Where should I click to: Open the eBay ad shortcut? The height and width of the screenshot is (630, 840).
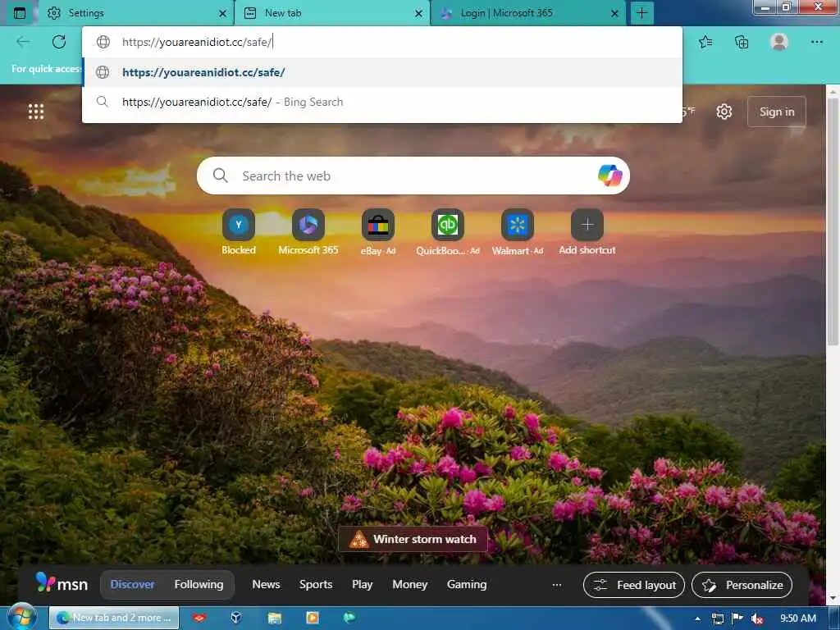click(377, 232)
